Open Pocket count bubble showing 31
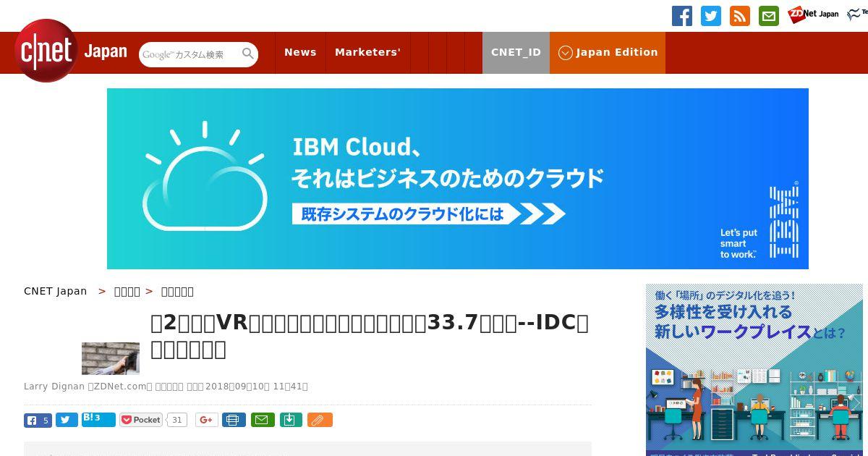868x456 pixels. (177, 420)
